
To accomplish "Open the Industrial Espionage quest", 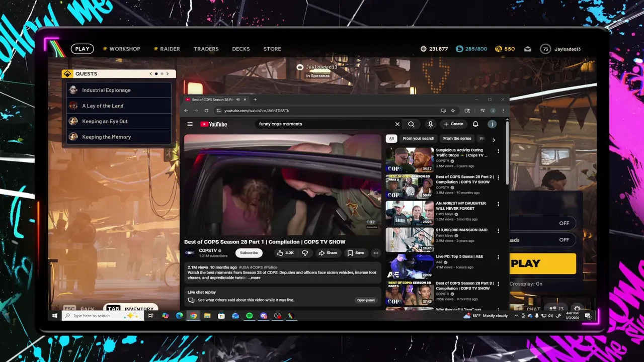I will (x=119, y=90).
